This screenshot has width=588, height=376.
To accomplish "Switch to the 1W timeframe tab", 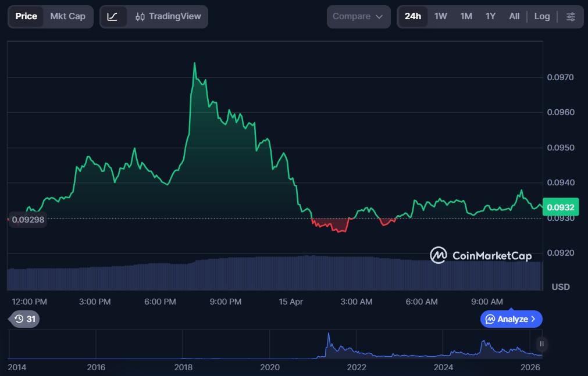I will (440, 16).
